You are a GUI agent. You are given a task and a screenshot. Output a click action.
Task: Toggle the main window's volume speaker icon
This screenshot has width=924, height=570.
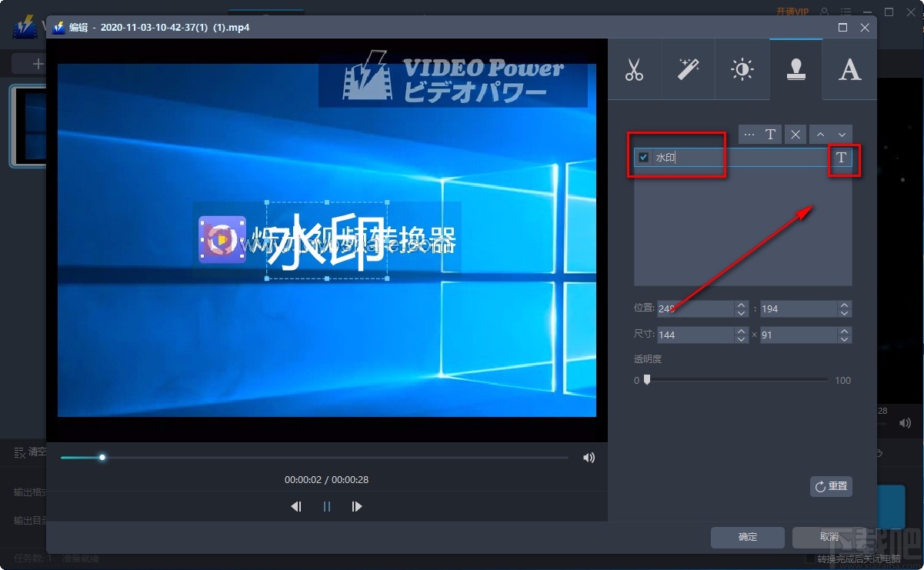[906, 423]
